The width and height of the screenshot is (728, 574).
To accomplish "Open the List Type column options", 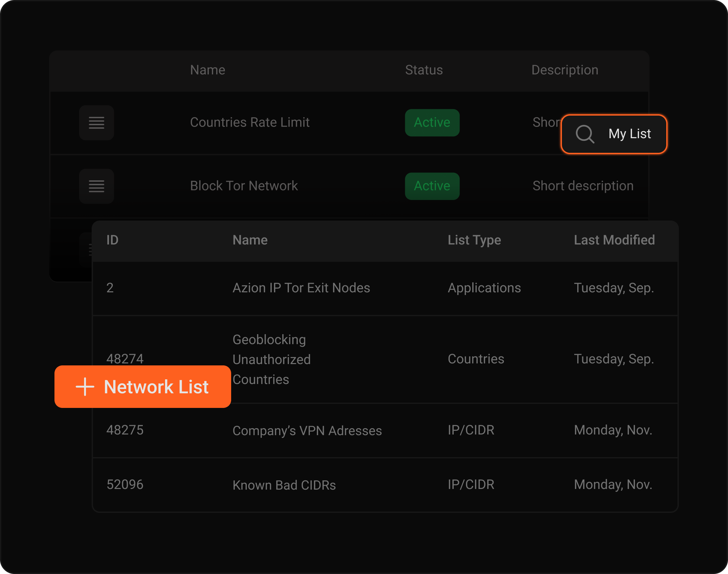I will tap(474, 240).
